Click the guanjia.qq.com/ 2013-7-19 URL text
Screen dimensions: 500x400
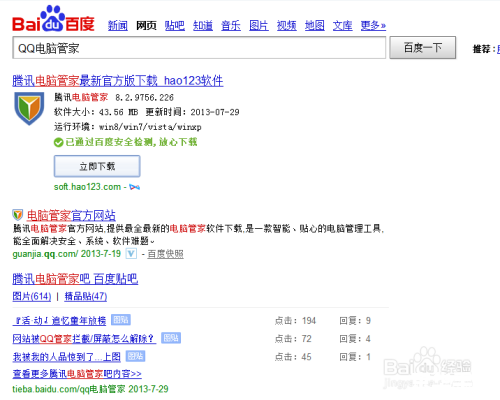[67, 254]
